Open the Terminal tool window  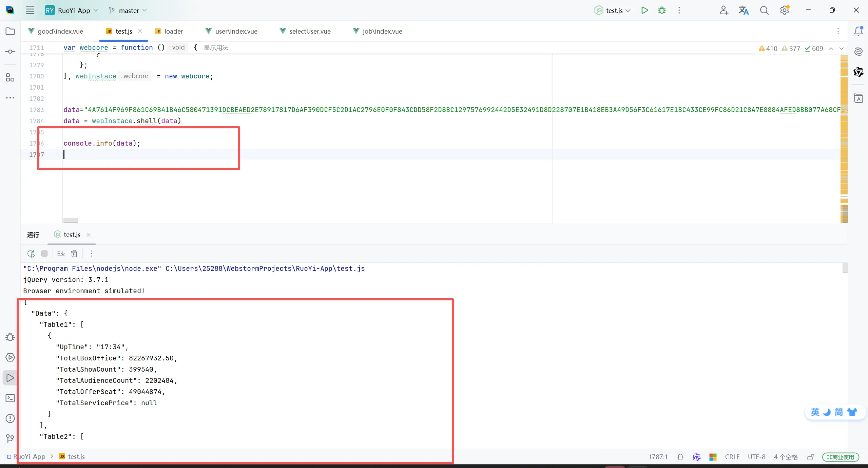pos(10,398)
